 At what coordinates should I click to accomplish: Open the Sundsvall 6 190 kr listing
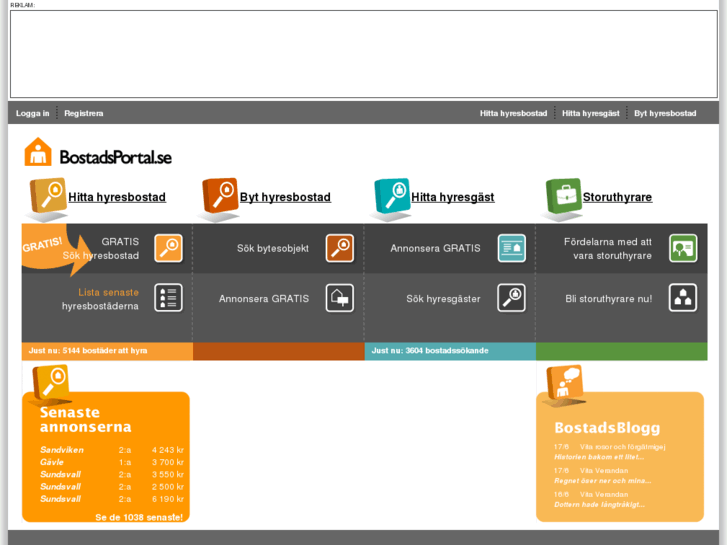[112, 499]
